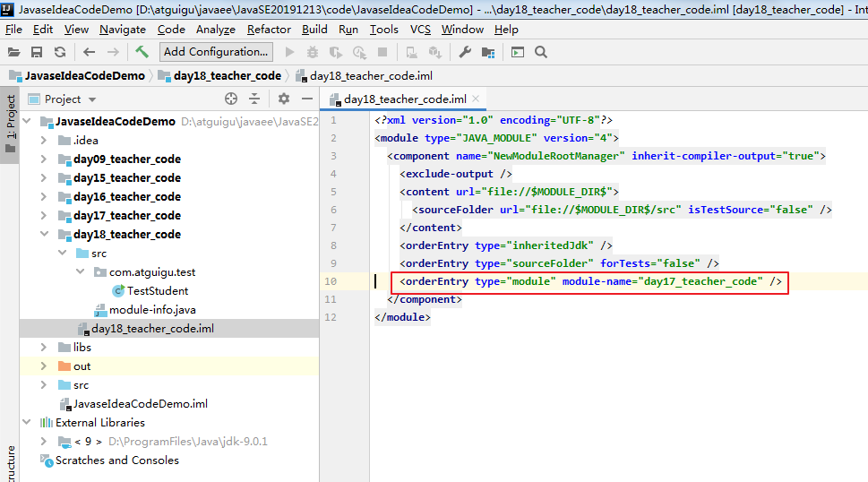
Task: Open the Edit menu
Action: [43, 30]
